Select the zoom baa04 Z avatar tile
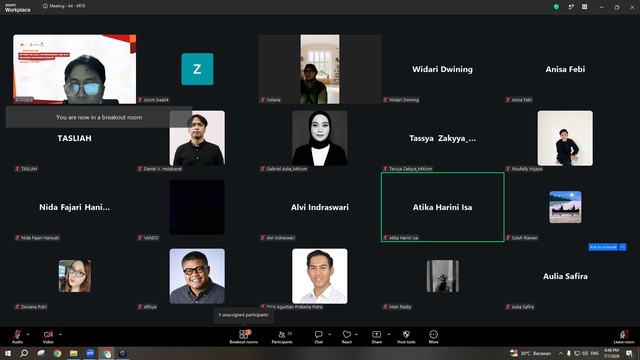 tap(197, 69)
